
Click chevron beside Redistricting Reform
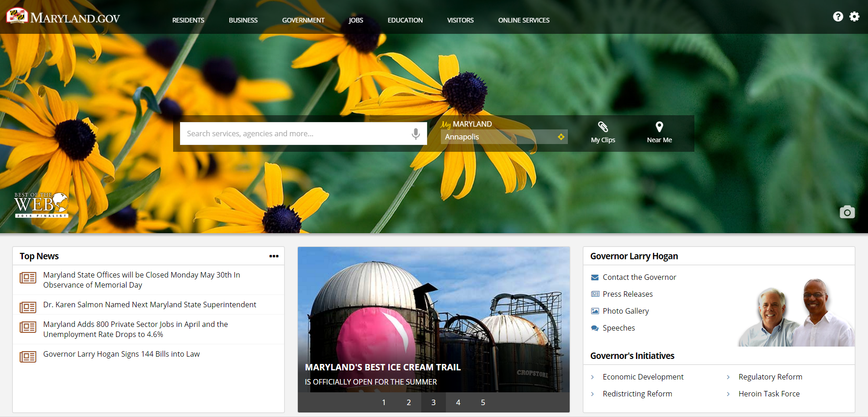click(593, 394)
